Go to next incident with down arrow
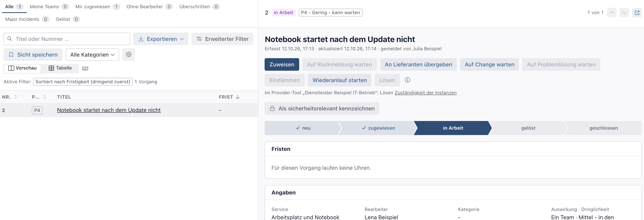This screenshot has width=644, height=220. (x=624, y=13)
